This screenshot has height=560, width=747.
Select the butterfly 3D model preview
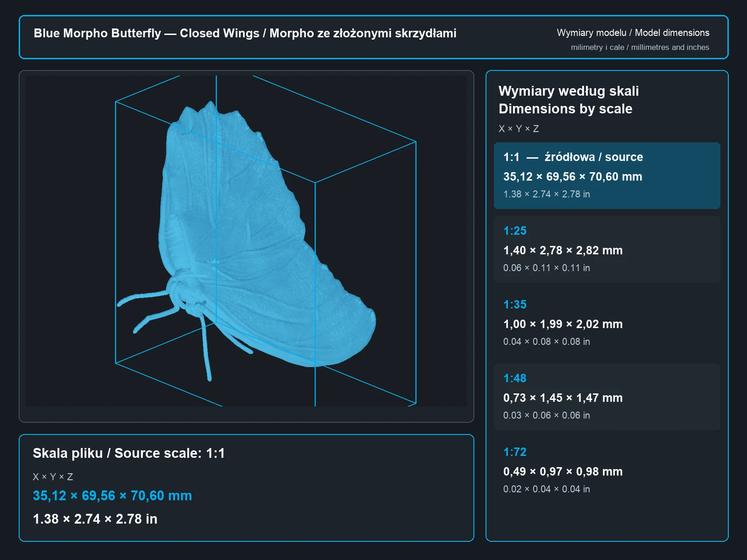[246, 241]
